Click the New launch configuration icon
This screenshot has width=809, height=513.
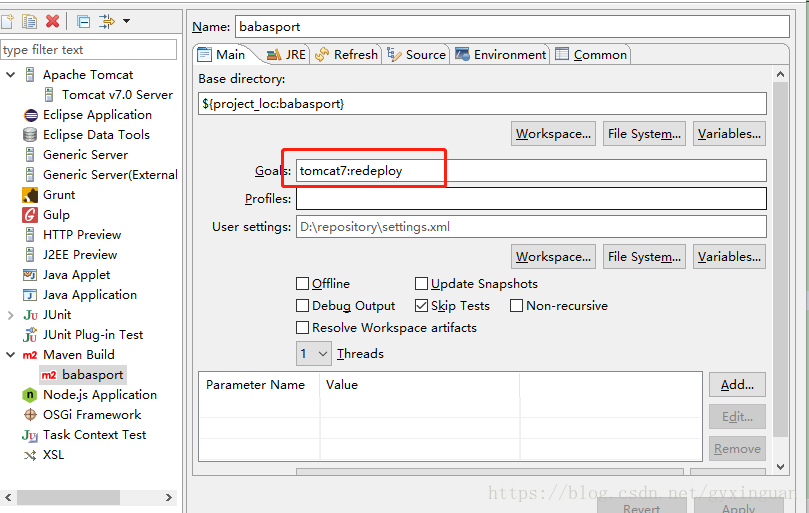pos(7,22)
